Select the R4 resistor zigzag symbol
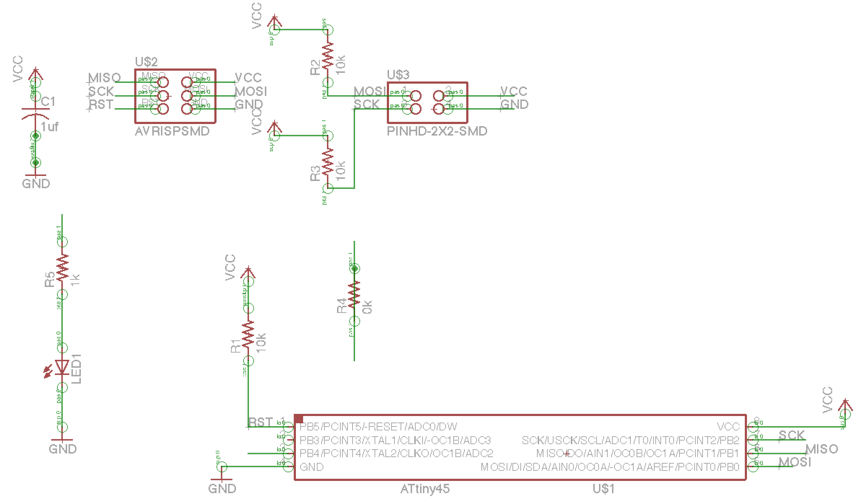The width and height of the screenshot is (861, 504). [354, 294]
